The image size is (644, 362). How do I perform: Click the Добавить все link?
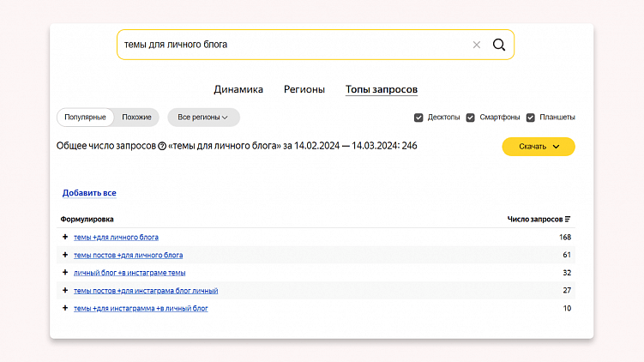(x=89, y=193)
